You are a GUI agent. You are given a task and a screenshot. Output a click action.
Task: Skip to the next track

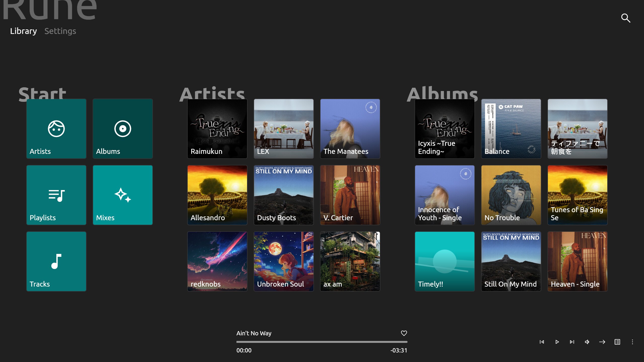(572, 342)
